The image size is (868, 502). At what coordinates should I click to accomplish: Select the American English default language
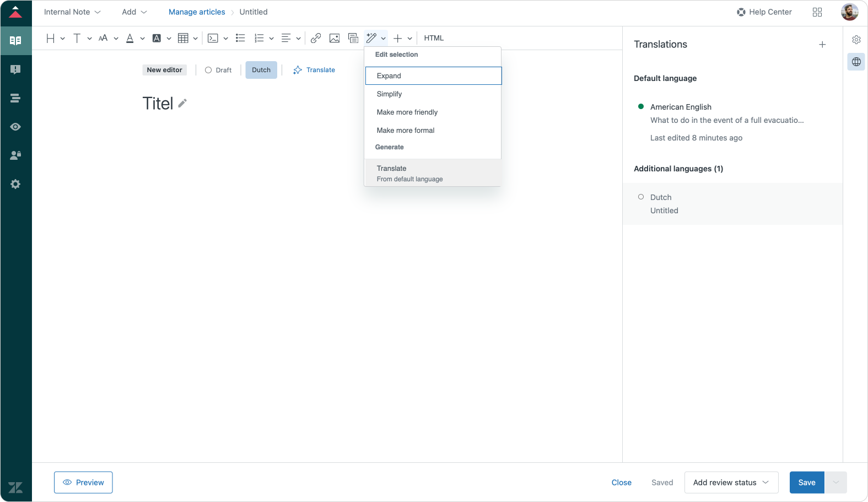pyautogui.click(x=732, y=122)
